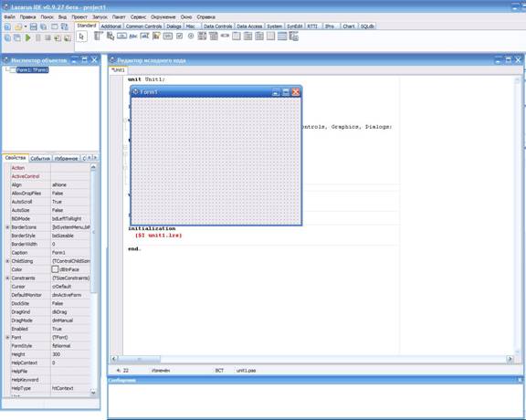The image size is (526, 420).
Task: Switch to the Additional palette tab
Action: click(x=111, y=26)
